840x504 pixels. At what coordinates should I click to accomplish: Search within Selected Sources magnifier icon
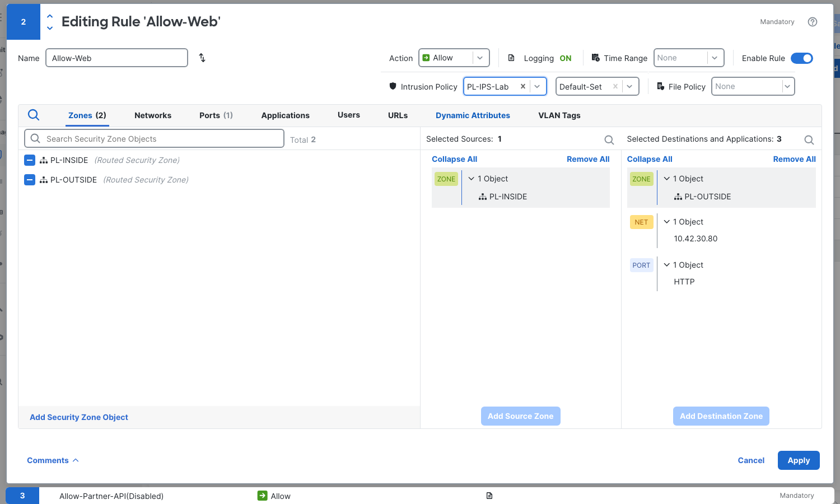coord(609,140)
